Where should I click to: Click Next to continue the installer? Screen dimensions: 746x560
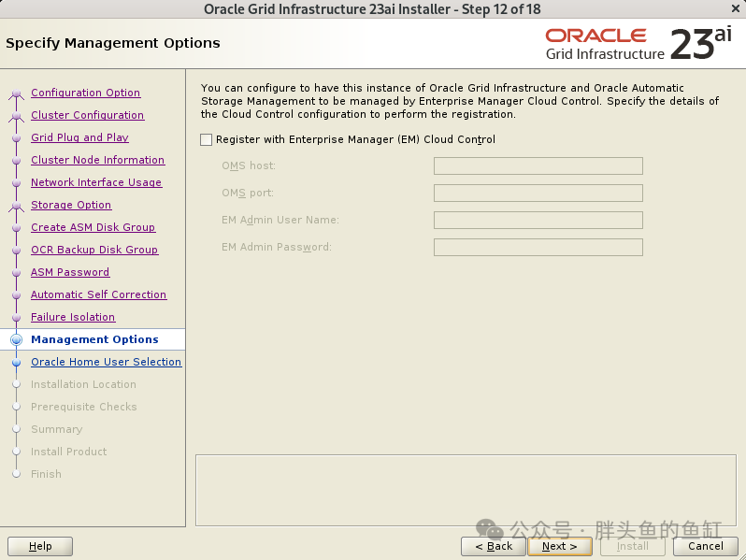pos(560,546)
